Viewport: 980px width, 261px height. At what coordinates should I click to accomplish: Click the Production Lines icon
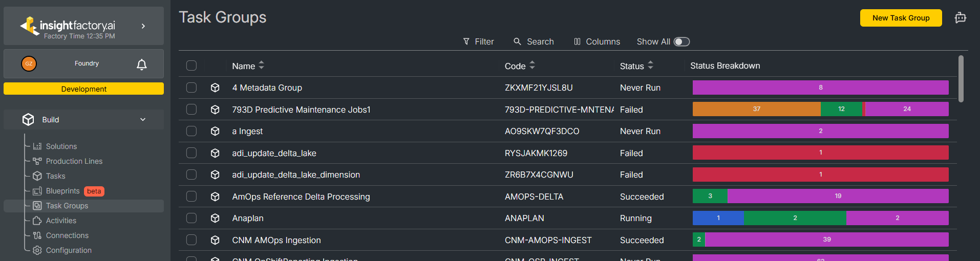(x=37, y=161)
